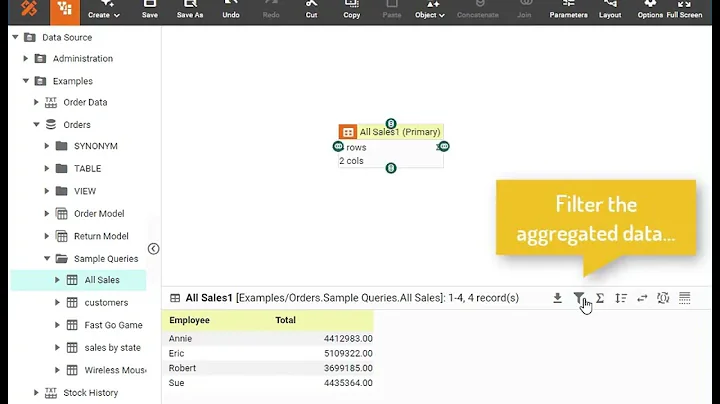Click the Save toolbar button
The image size is (720, 404).
click(x=150, y=10)
